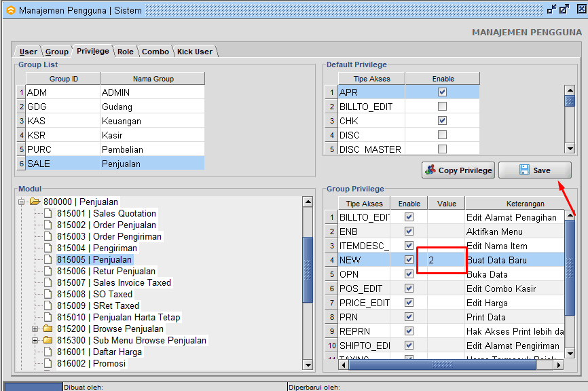Enable the BILLTO_EDIT default privilege checkbox
The width and height of the screenshot is (588, 391).
click(x=442, y=107)
